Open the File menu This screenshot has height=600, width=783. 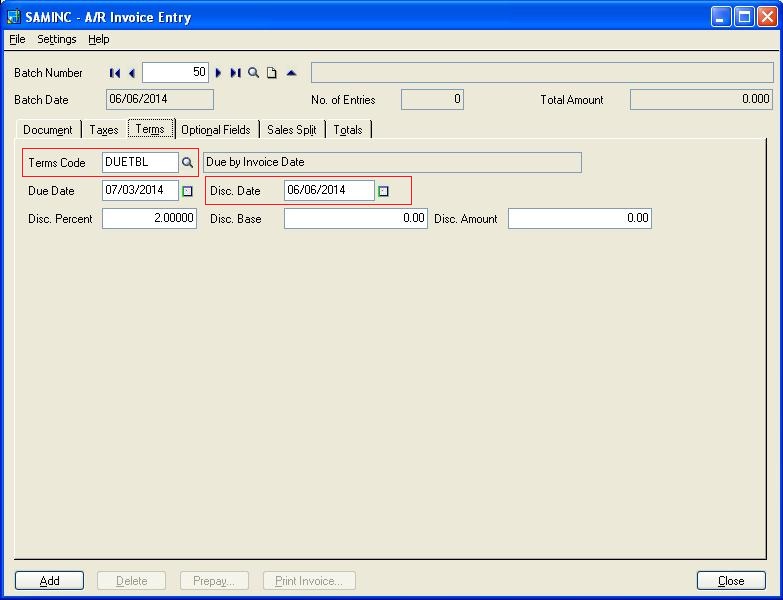tap(17, 39)
